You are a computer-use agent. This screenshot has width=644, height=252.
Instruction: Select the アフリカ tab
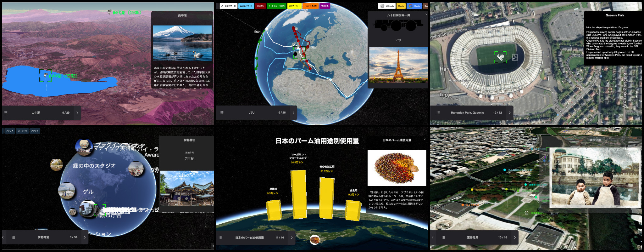(x=35, y=131)
